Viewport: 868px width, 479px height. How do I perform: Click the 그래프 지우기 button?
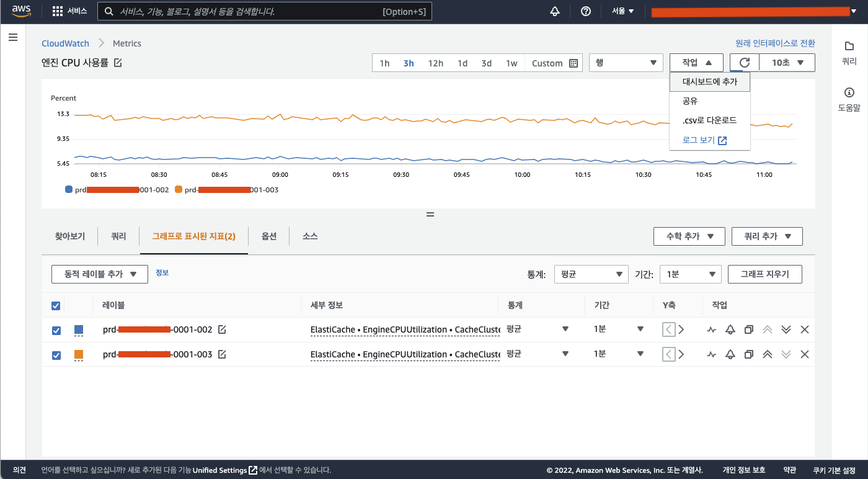coord(765,274)
